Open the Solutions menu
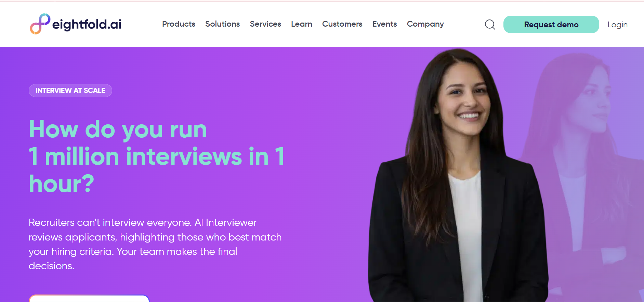Viewport: 644px width, 302px height. (222, 24)
